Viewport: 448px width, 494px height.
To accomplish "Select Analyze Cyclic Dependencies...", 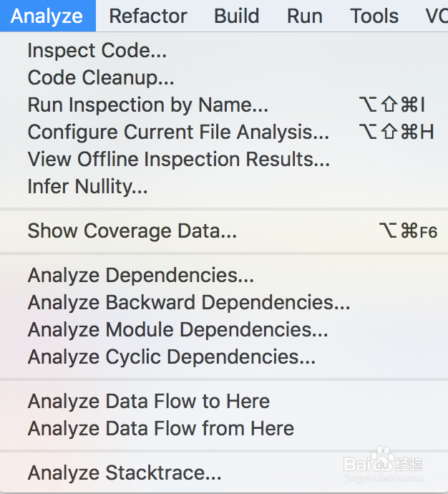I will pos(172,357).
